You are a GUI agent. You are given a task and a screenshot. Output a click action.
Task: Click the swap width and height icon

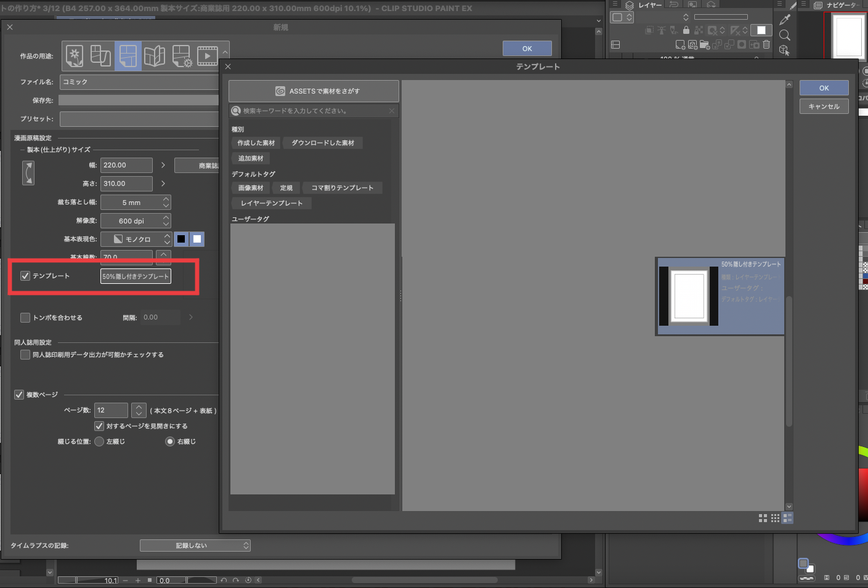coord(28,173)
